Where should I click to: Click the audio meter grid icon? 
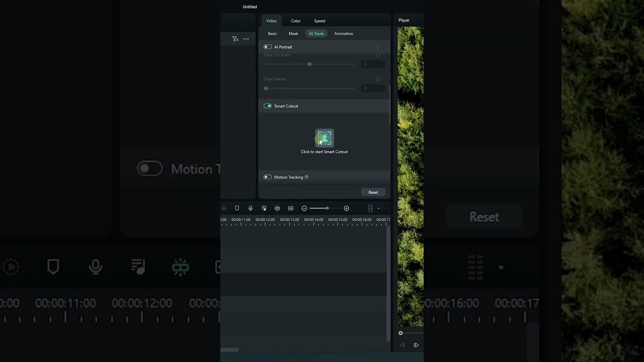(370, 208)
